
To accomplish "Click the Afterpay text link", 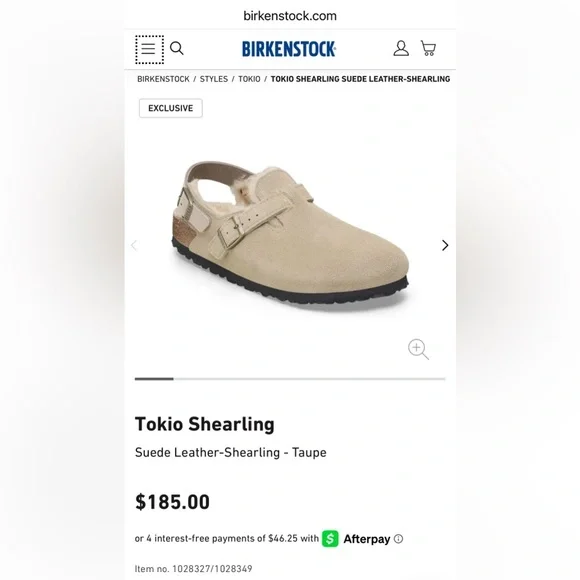I will 367,539.
